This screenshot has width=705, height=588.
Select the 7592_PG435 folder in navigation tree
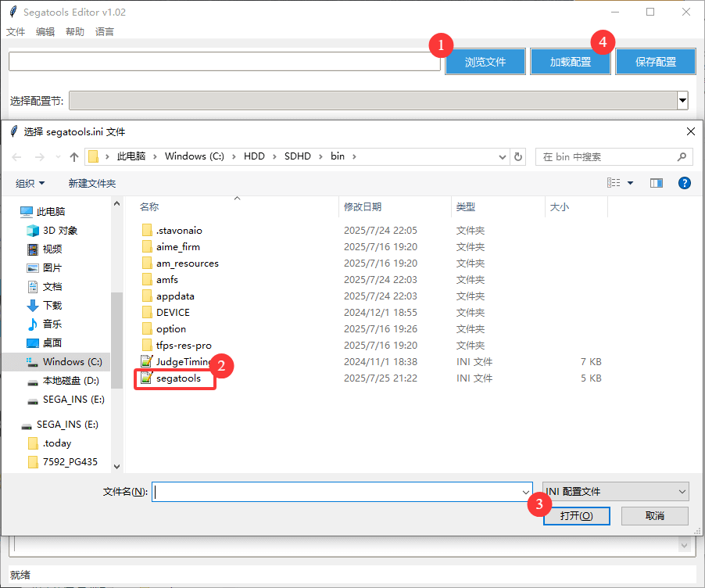click(63, 462)
